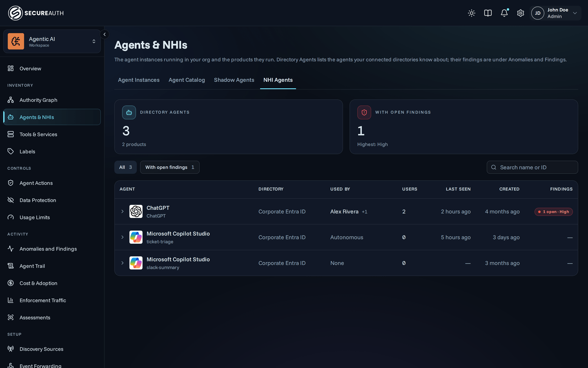Open the John Doe account menu
Screen dimensions: 588x368
[555, 13]
